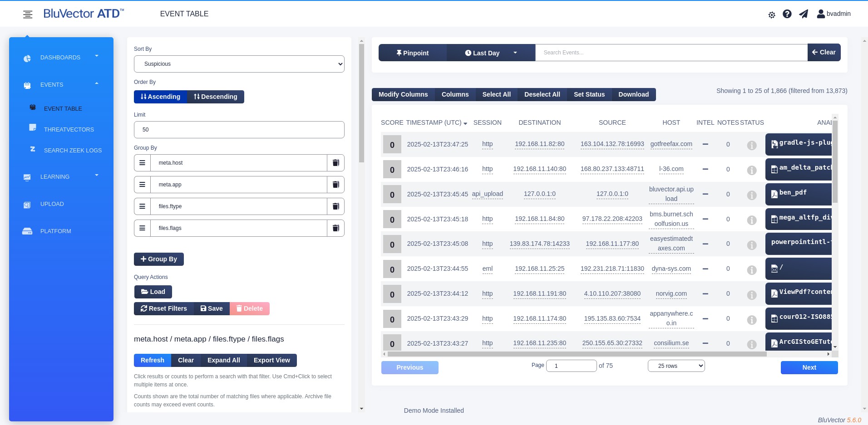868x425 pixels.
Task: Delete the files.ftype group-by entry
Action: 336,206
